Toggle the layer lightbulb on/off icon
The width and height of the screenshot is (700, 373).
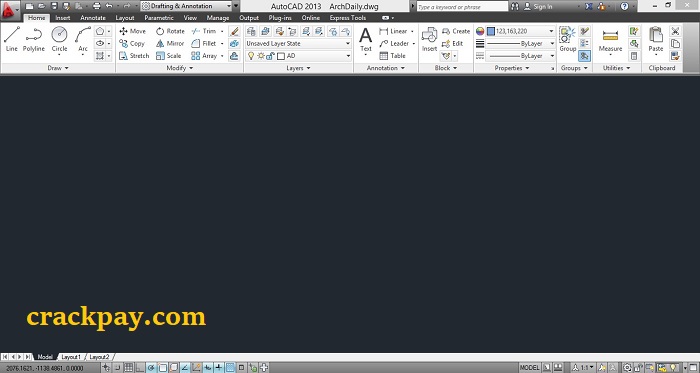pos(251,56)
